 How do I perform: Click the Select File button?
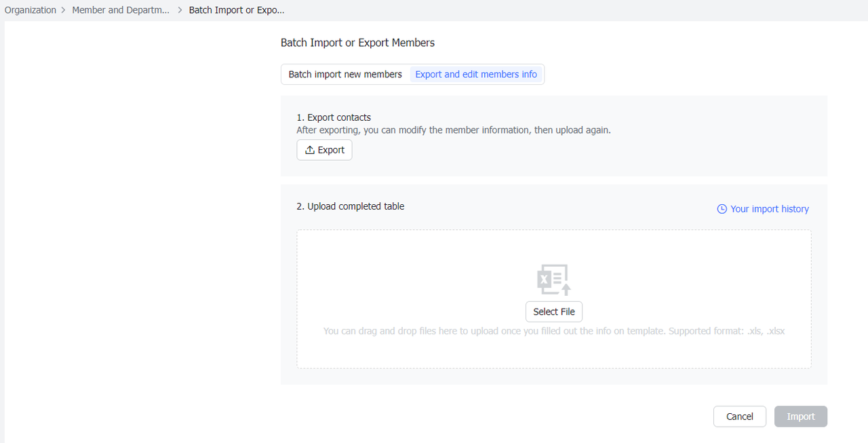coord(554,312)
